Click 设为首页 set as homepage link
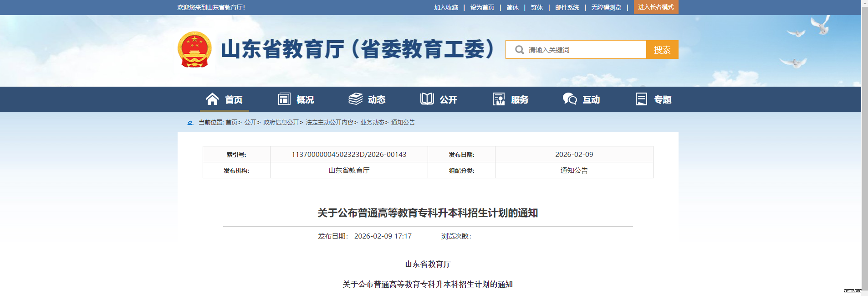Viewport: 868px width, 296px height. (482, 7)
